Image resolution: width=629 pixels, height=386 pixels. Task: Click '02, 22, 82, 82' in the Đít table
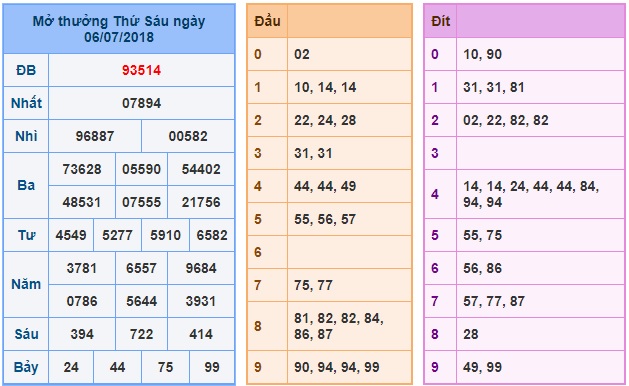(x=506, y=120)
